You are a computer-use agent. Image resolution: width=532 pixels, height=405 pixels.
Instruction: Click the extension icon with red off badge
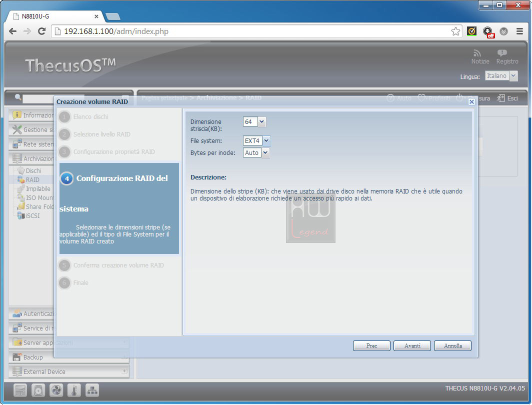488,32
